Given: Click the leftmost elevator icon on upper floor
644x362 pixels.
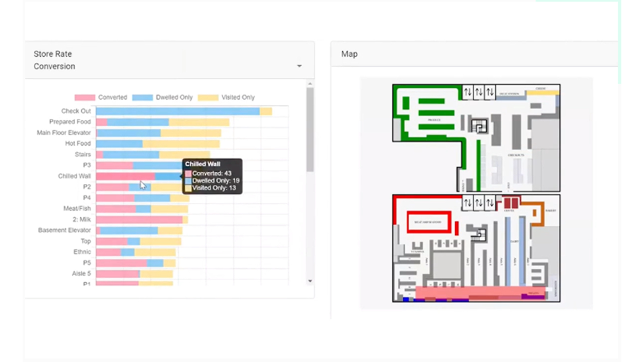Looking at the screenshot, I should (467, 92).
